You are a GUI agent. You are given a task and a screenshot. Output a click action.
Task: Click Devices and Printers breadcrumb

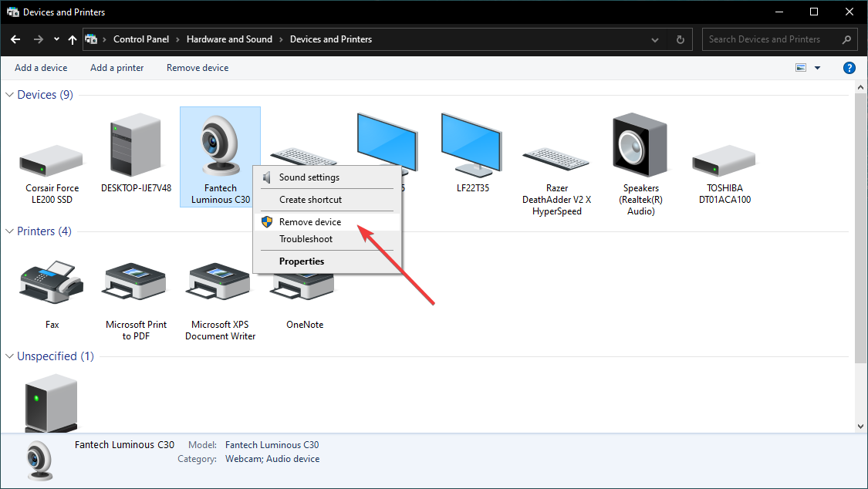(x=331, y=39)
